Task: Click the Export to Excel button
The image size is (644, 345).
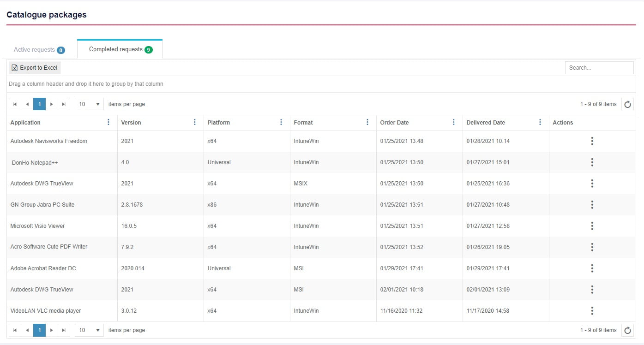Action: coord(35,68)
